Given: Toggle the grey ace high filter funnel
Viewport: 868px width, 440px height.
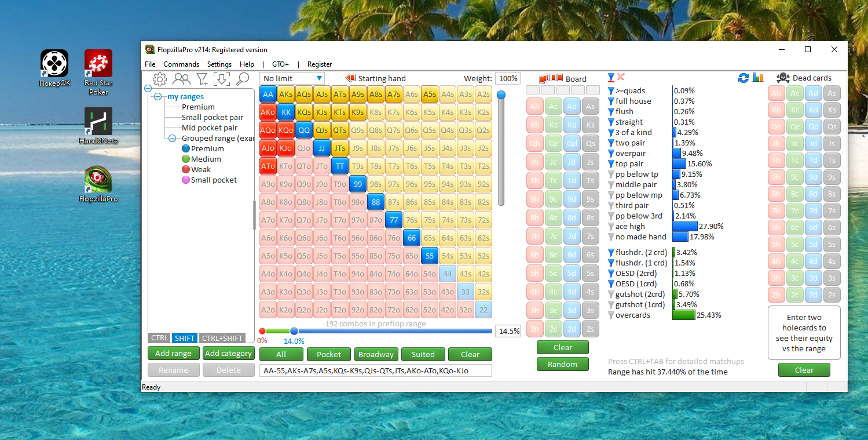Looking at the screenshot, I should 611,227.
